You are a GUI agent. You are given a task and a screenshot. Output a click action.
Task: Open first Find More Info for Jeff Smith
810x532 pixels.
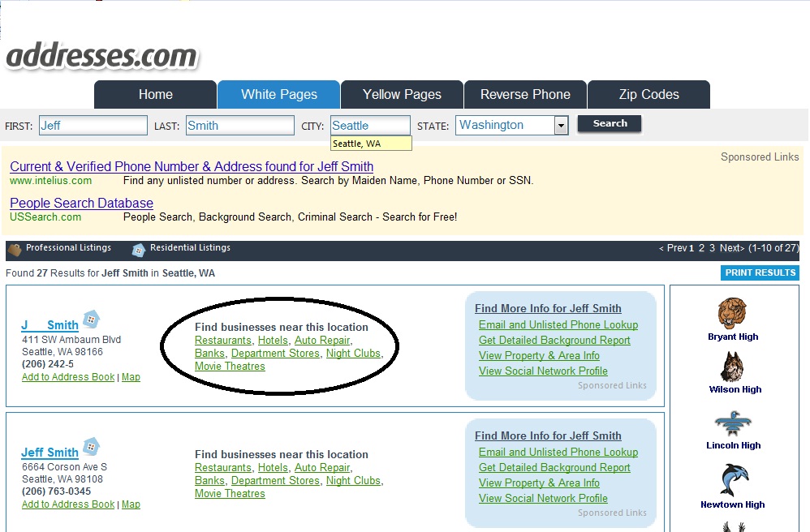coord(548,308)
